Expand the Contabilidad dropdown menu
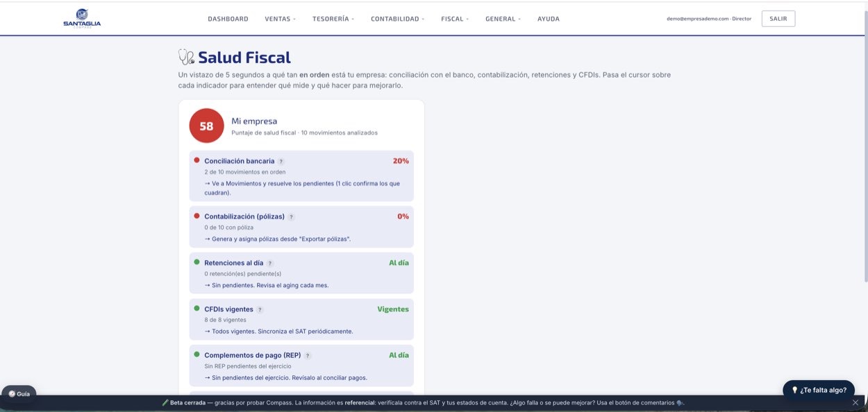Viewport: 868px width, 412px height. [397, 19]
